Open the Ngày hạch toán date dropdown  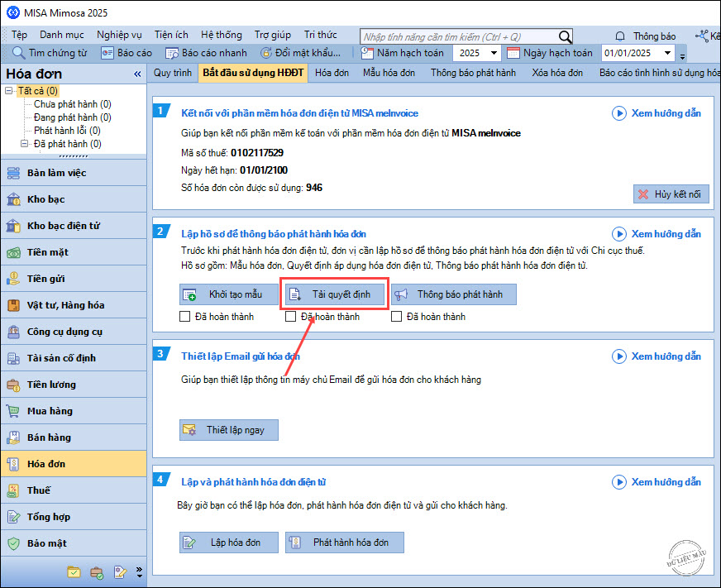click(667, 53)
